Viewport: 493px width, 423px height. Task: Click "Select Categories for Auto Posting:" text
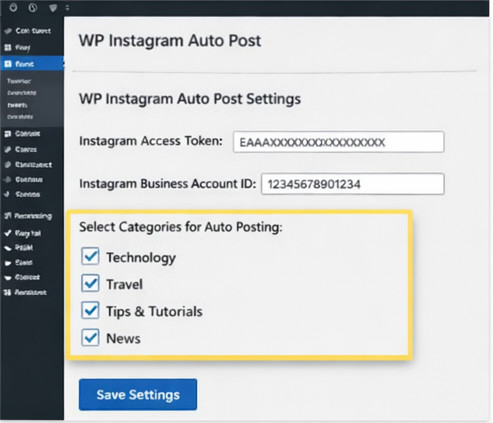click(181, 227)
